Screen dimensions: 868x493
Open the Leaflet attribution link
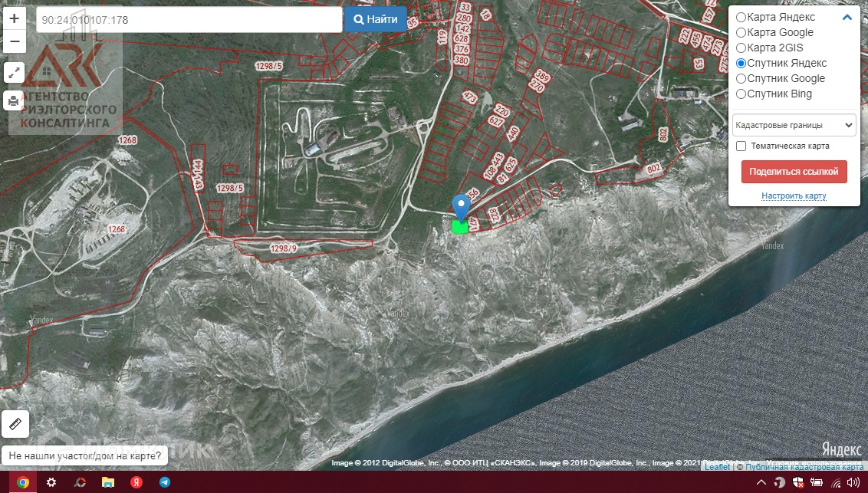click(x=717, y=467)
